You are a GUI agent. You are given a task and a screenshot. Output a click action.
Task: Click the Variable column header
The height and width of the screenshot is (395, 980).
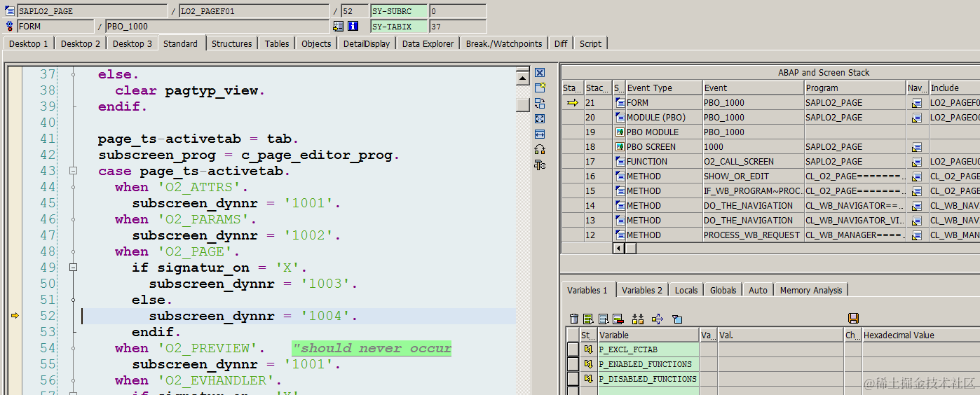pyautogui.click(x=648, y=335)
